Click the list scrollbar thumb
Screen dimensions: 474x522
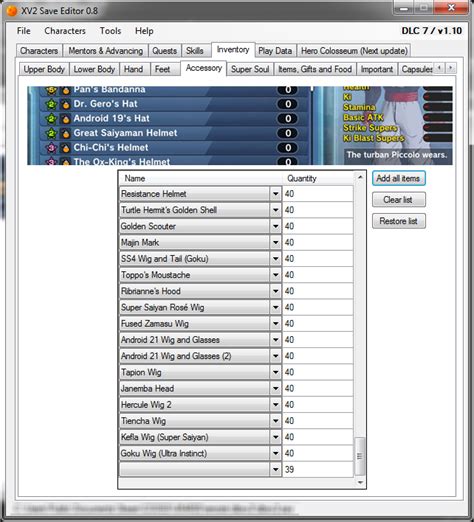click(360, 456)
